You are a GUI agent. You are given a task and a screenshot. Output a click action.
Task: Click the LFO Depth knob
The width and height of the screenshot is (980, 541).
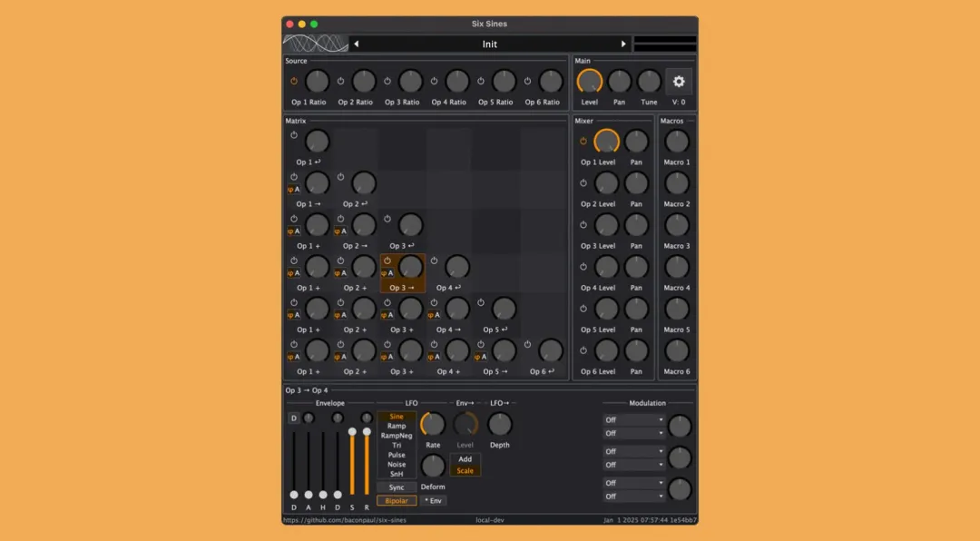point(499,425)
